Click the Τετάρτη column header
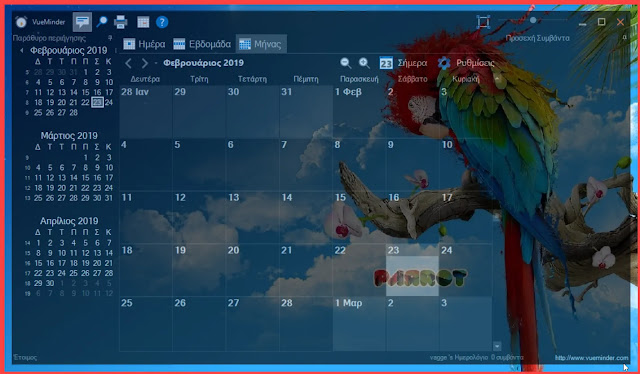 tap(252, 79)
